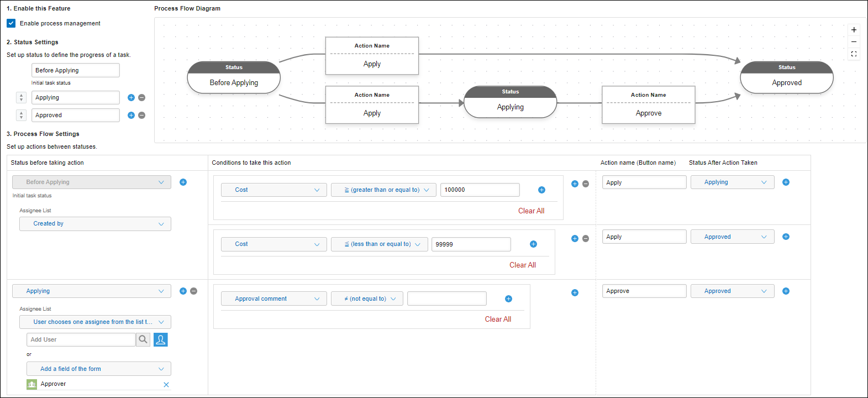The height and width of the screenshot is (398, 868).
Task: Open the Cost field dropdown in the first condition
Action: coord(274,190)
